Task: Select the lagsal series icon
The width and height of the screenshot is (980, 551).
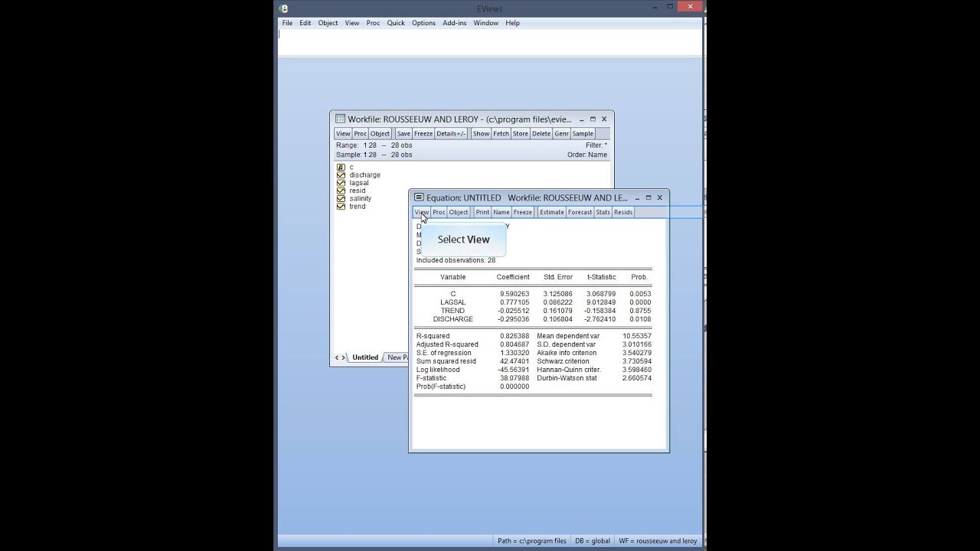Action: tap(341, 183)
